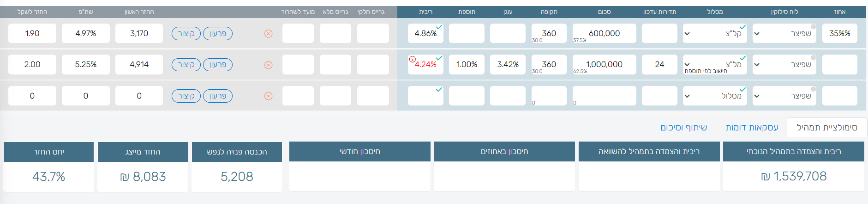Screen dimensions: 868x204
Task: Remove the first loan row with the X icon
Action: point(268,34)
